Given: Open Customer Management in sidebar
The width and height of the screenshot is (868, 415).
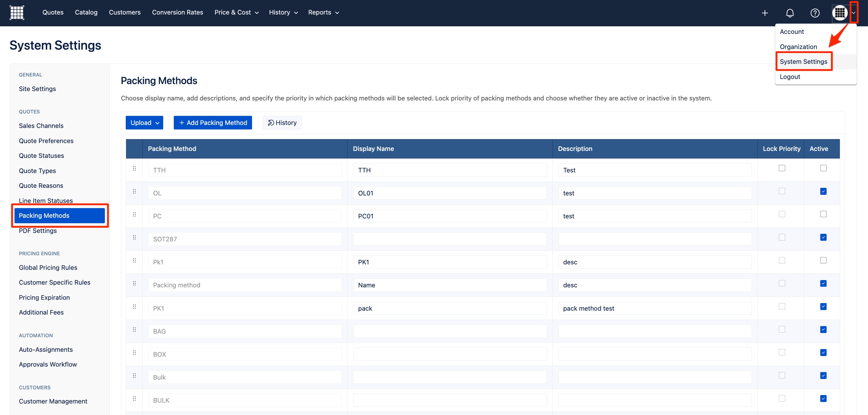Looking at the screenshot, I should (53, 401).
